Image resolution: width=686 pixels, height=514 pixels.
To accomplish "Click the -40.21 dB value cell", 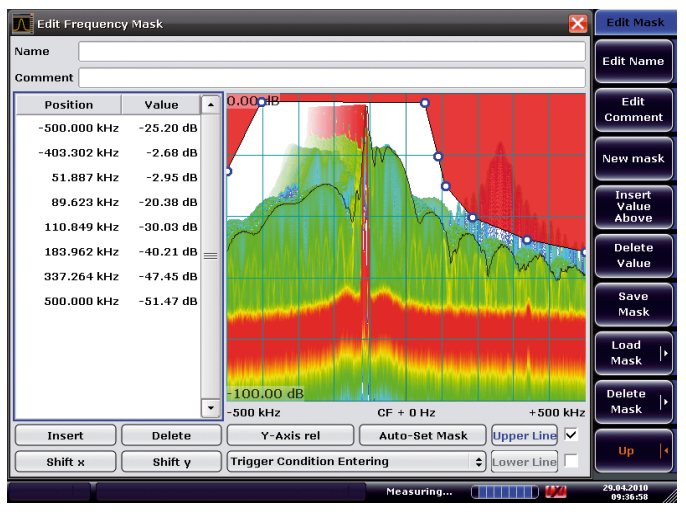I will tap(168, 252).
